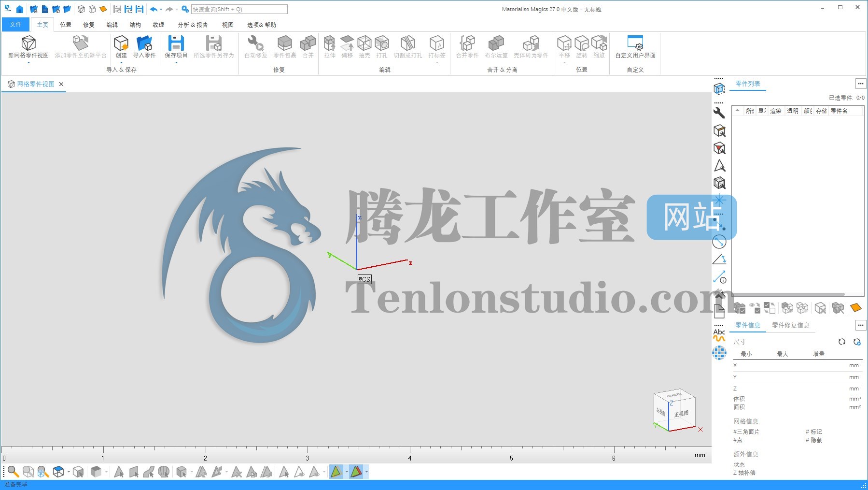Expand the green triangle shading mode dropdown
Image resolution: width=868 pixels, height=490 pixels.
pos(346,472)
